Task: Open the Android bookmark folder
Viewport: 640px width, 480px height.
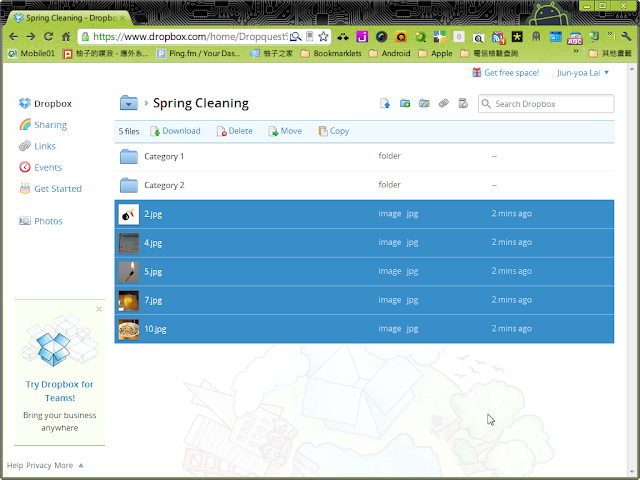Action: [x=389, y=53]
